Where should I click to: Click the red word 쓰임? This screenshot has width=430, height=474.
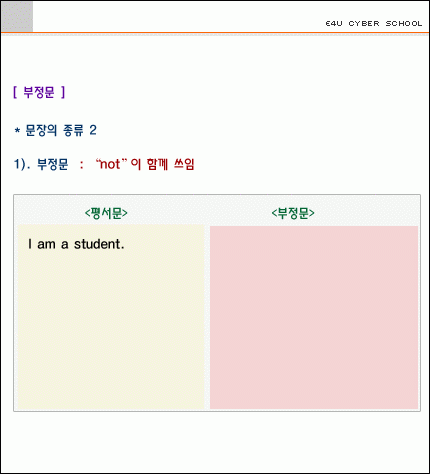(184, 164)
